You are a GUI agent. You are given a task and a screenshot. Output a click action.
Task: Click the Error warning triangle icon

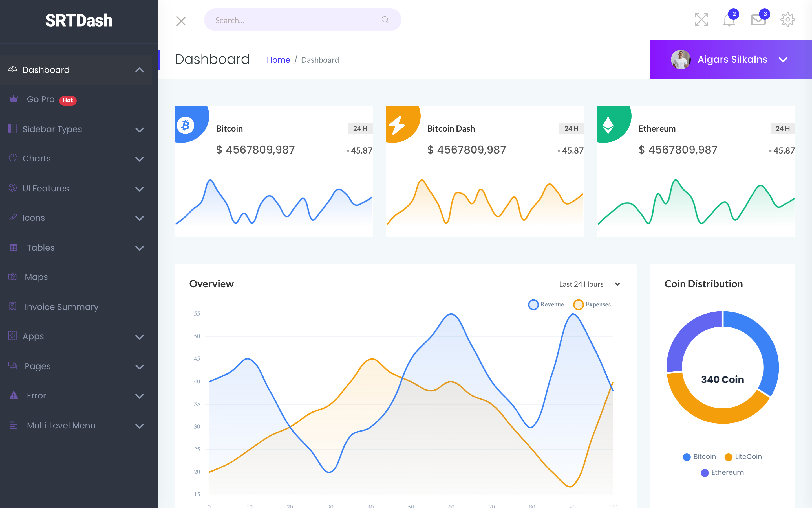(x=14, y=395)
